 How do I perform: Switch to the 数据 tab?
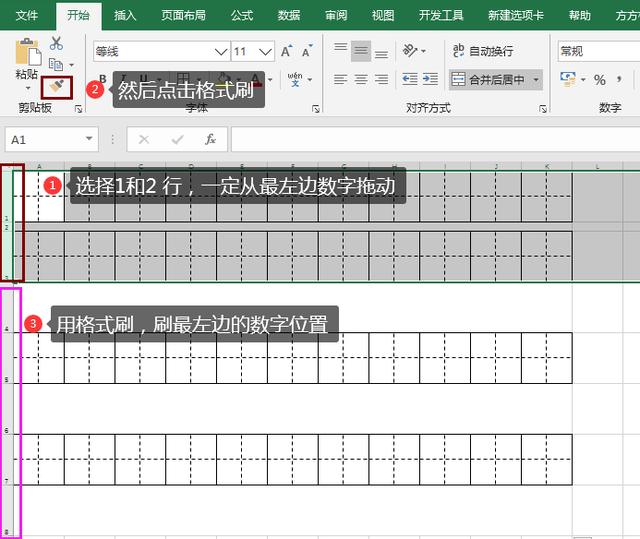(x=289, y=16)
